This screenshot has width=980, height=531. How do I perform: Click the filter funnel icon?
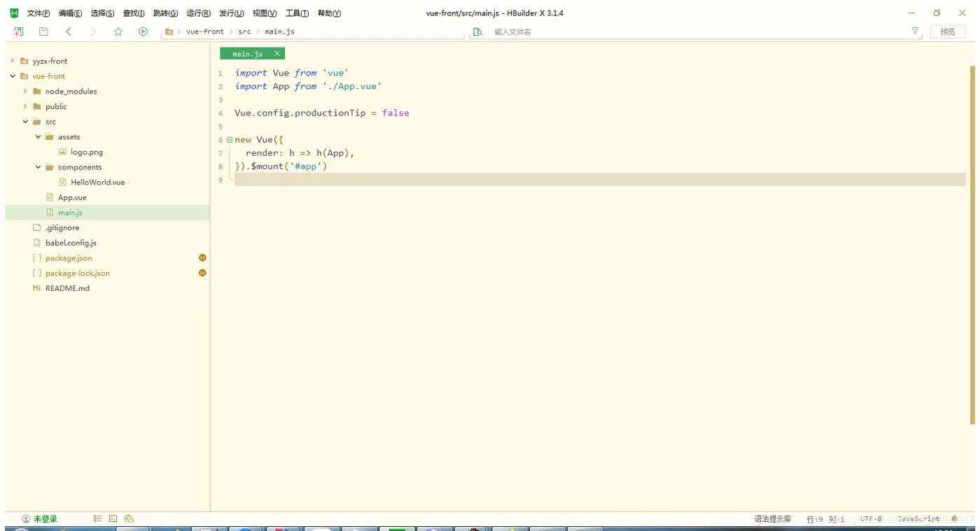(x=915, y=31)
